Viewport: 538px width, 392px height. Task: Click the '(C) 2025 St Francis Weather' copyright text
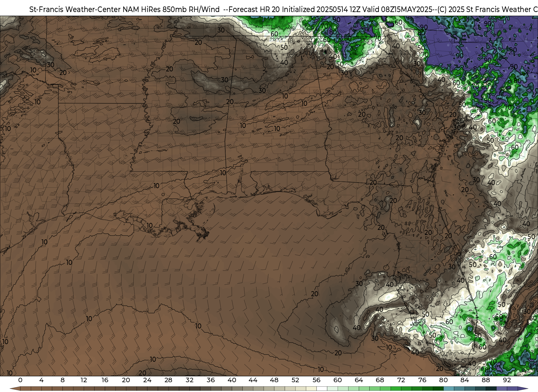[484, 10]
